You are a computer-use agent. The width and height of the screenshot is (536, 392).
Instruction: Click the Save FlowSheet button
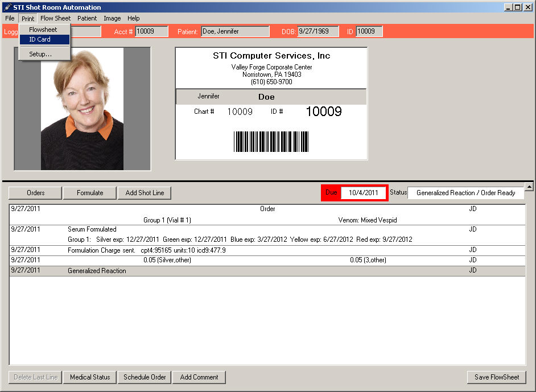497,377
